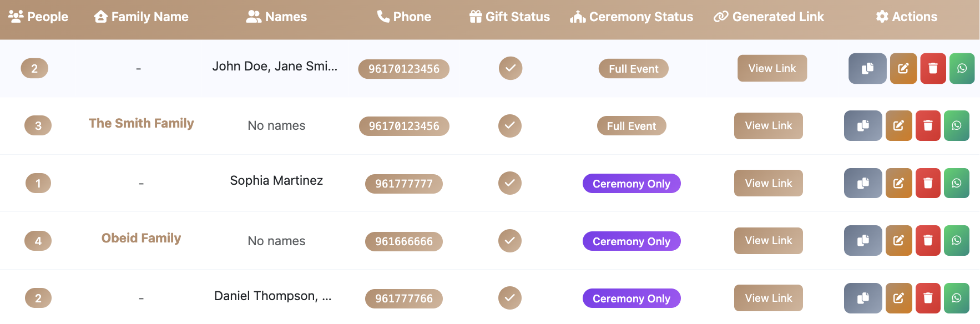The image size is (980, 324).
Task: Toggle gift status check for John Doe
Action: 511,68
